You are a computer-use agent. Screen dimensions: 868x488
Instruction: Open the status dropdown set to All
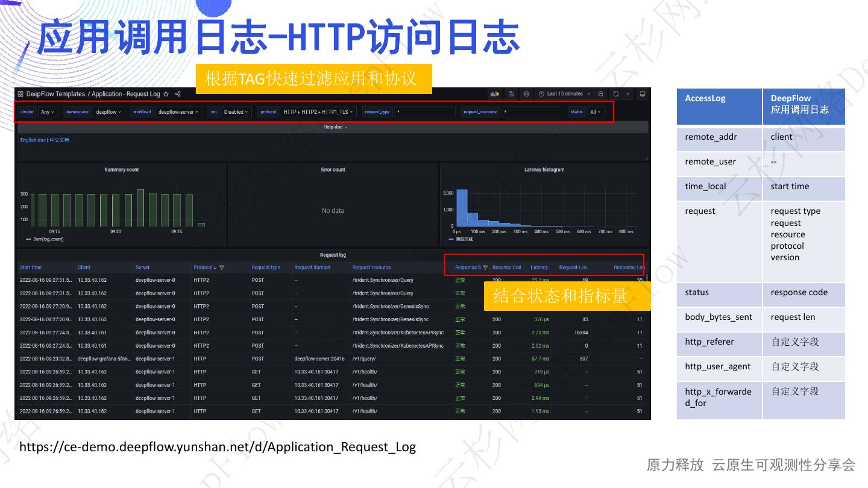point(596,112)
